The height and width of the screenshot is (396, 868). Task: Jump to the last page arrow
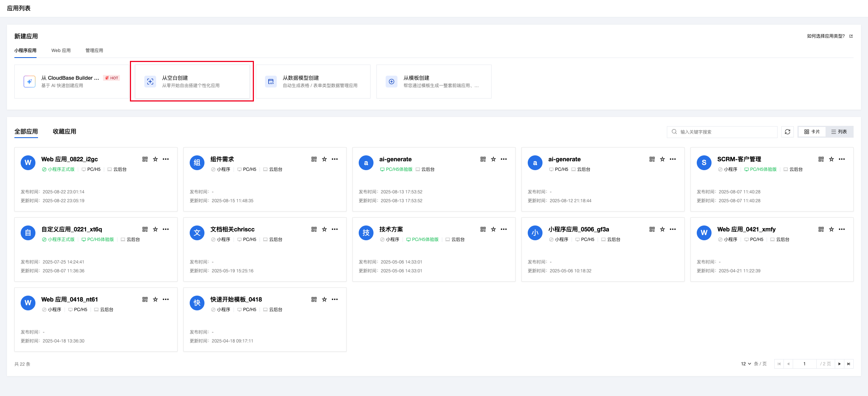(x=849, y=364)
